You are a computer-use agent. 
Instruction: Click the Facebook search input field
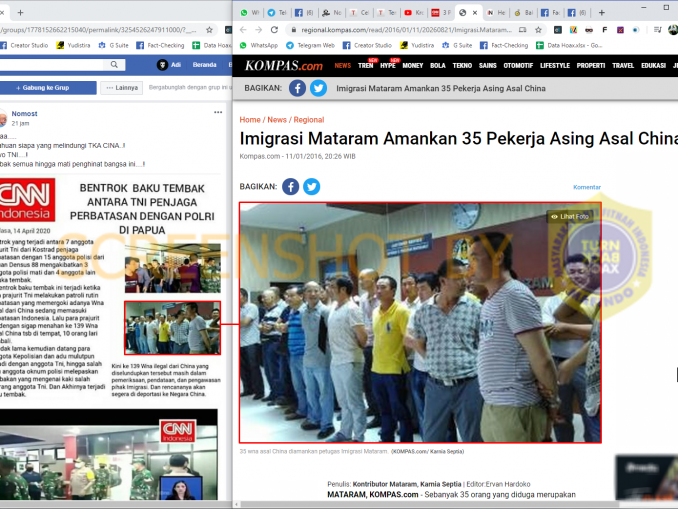coord(51,64)
